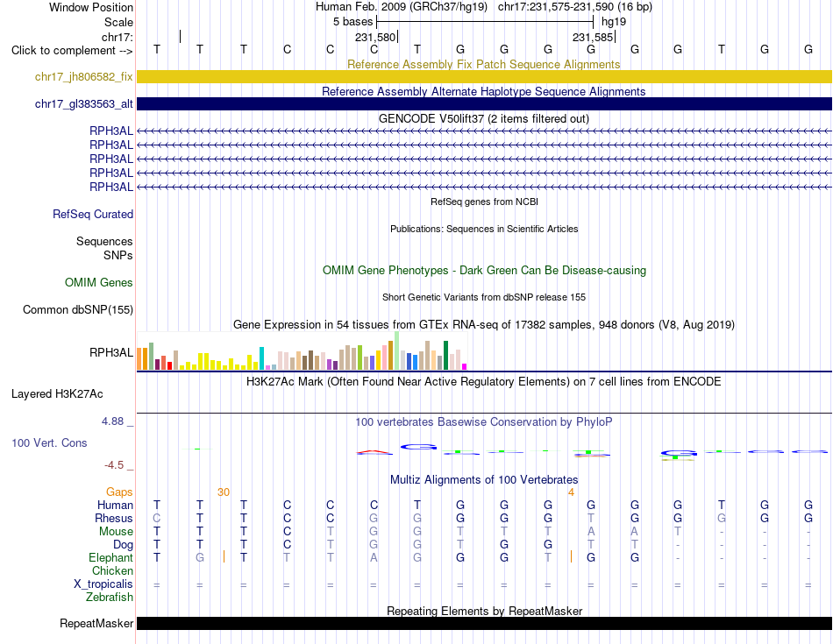Click the magenta last bar in the GTEx chart
This screenshot has height=644, width=833.
(x=465, y=366)
